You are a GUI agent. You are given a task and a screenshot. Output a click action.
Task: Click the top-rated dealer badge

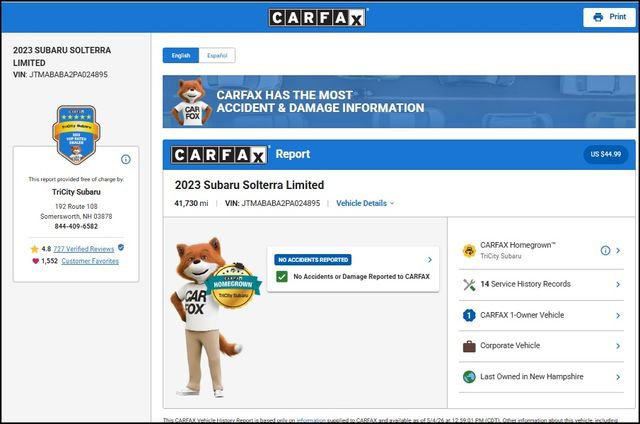point(76,135)
